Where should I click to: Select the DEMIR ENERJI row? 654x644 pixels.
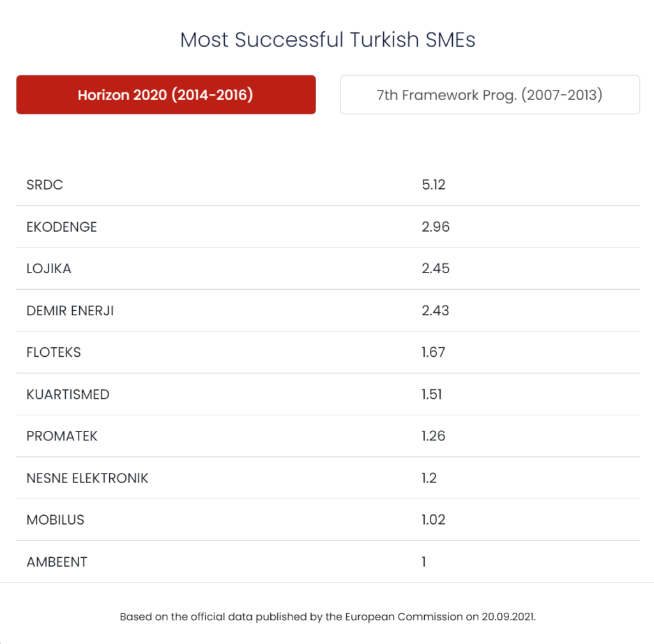click(x=328, y=311)
